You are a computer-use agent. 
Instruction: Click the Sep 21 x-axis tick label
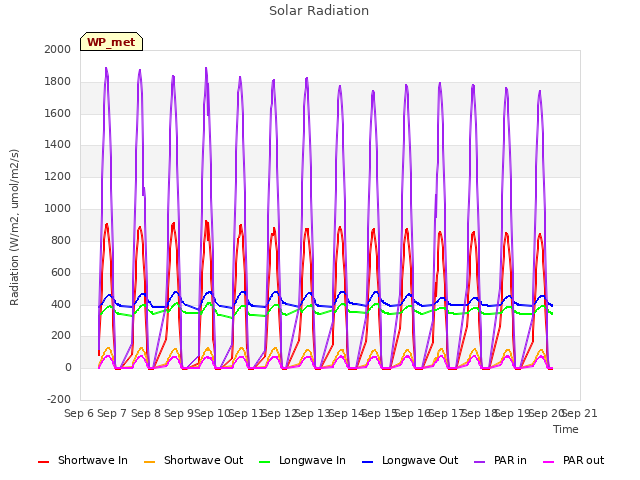tap(580, 413)
